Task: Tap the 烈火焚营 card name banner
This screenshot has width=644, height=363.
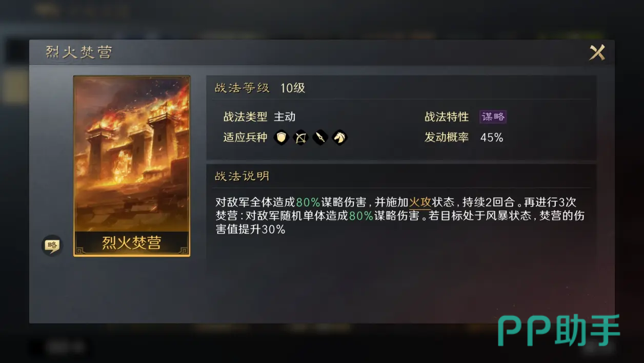Action: click(x=132, y=243)
